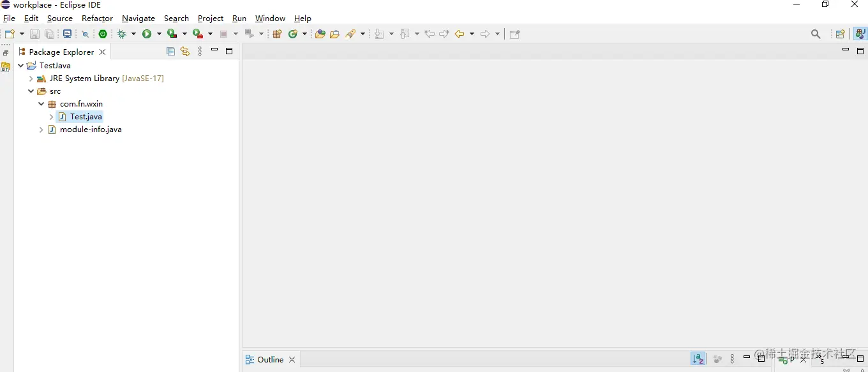
Task: Open the Run menu
Action: (239, 19)
